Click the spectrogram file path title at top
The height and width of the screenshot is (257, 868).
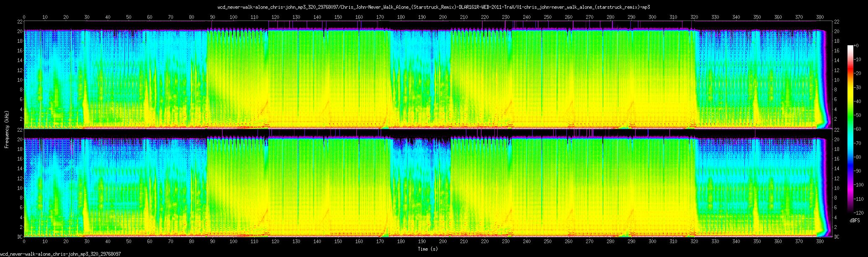coord(434,7)
